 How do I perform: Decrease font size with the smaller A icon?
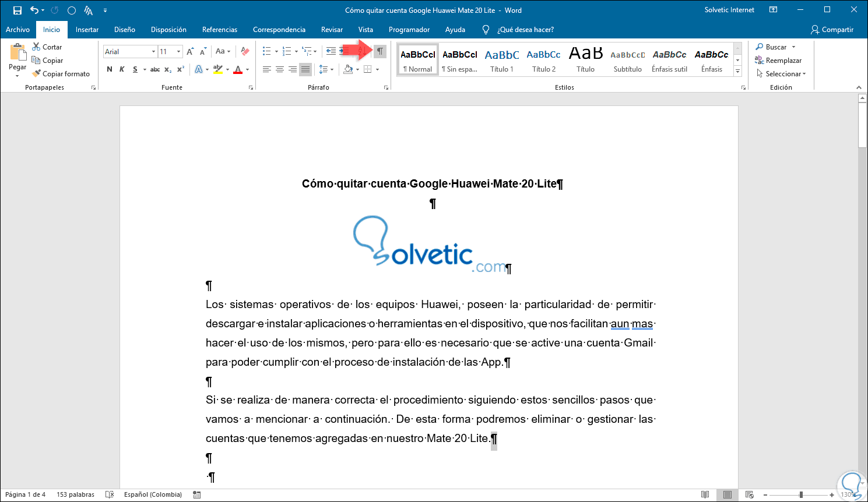pyautogui.click(x=203, y=52)
